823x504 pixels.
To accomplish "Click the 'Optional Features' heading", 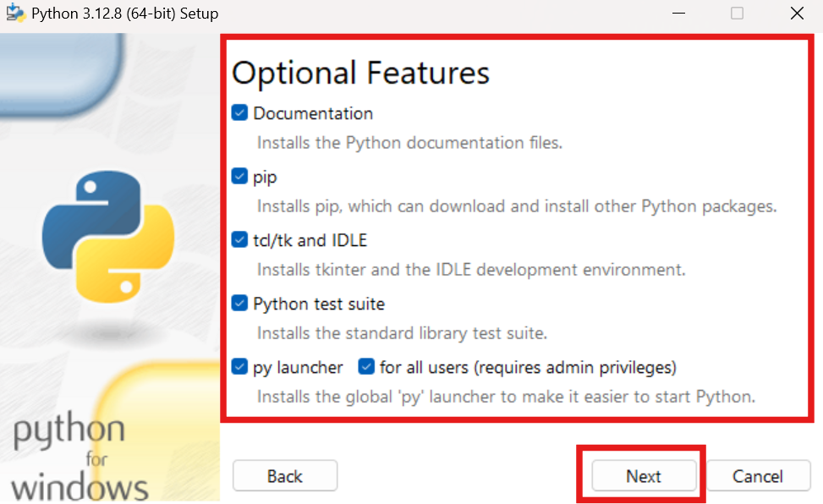I will (x=360, y=73).
